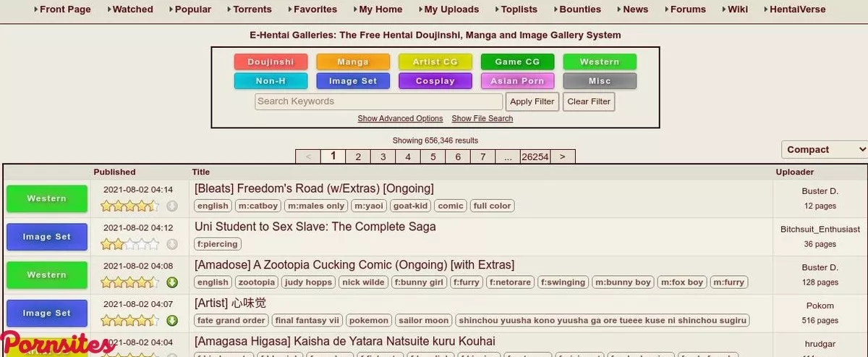This screenshot has width=868, height=357.
Task: Click star rating in 04:14 row
Action: coord(129,206)
